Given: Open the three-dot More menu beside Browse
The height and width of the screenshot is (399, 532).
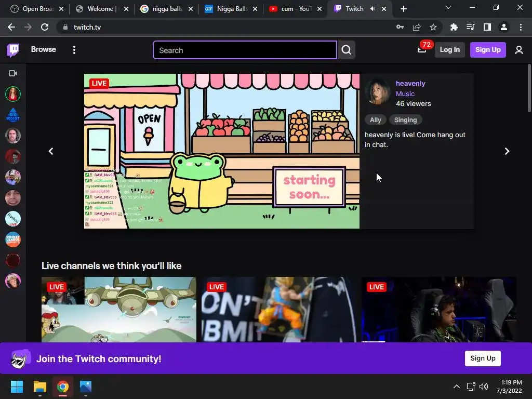Looking at the screenshot, I should (x=74, y=50).
